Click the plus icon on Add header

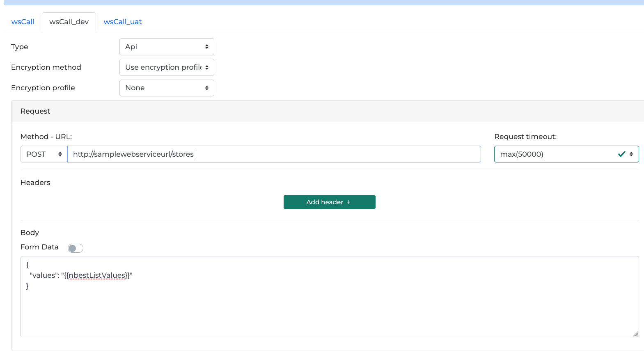point(349,202)
